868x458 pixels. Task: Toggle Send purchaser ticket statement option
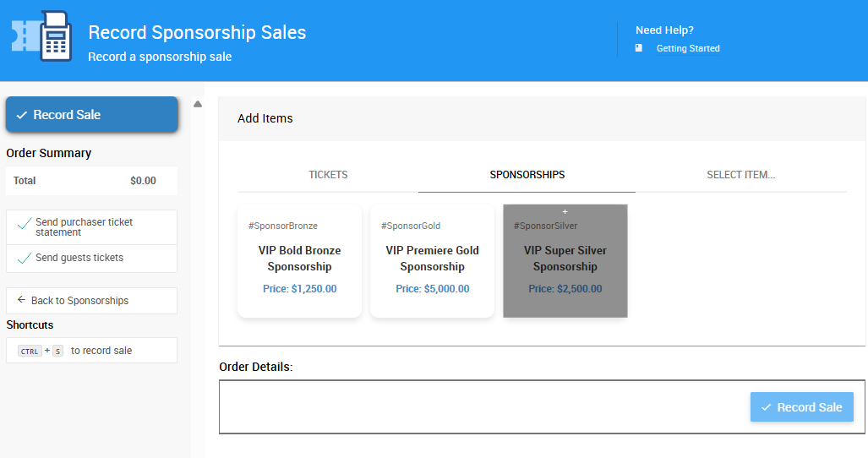92,227
